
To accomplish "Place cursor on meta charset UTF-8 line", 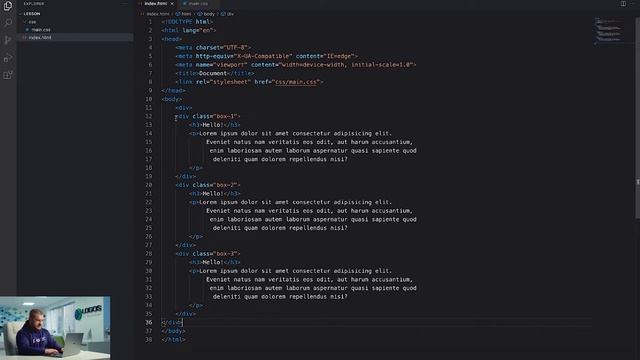I will pyautogui.click(x=213, y=47).
